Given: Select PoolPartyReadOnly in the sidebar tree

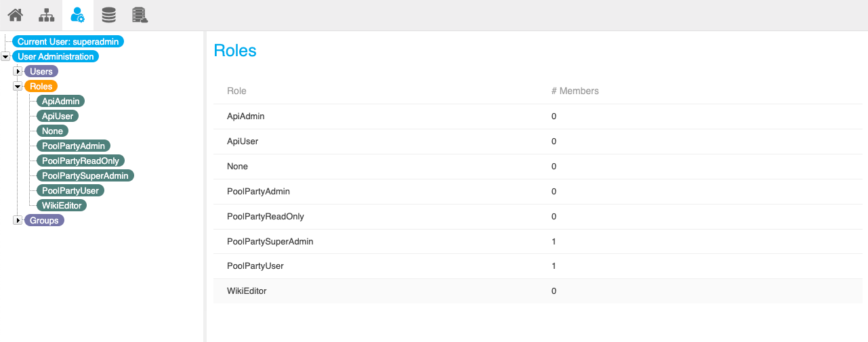Looking at the screenshot, I should click(x=80, y=161).
